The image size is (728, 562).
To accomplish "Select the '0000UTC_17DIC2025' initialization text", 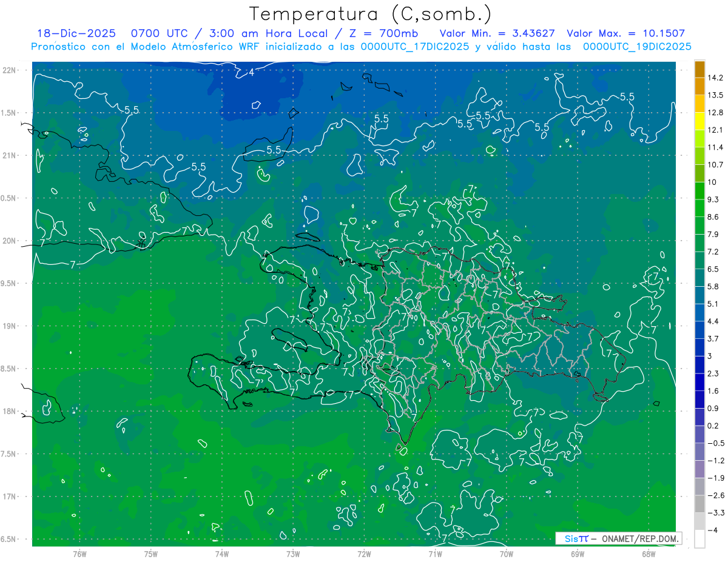I will [414, 47].
